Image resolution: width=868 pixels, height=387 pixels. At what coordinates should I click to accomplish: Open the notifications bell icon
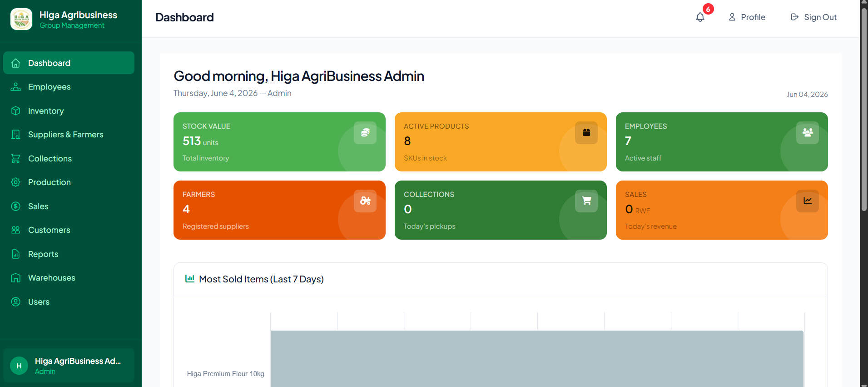(x=700, y=17)
